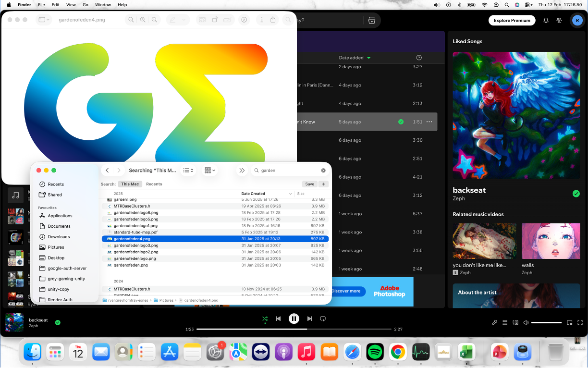Image resolution: width=588 pixels, height=368 pixels.
Task: Open the Preview sidebar view dropdown
Action: 44,20
